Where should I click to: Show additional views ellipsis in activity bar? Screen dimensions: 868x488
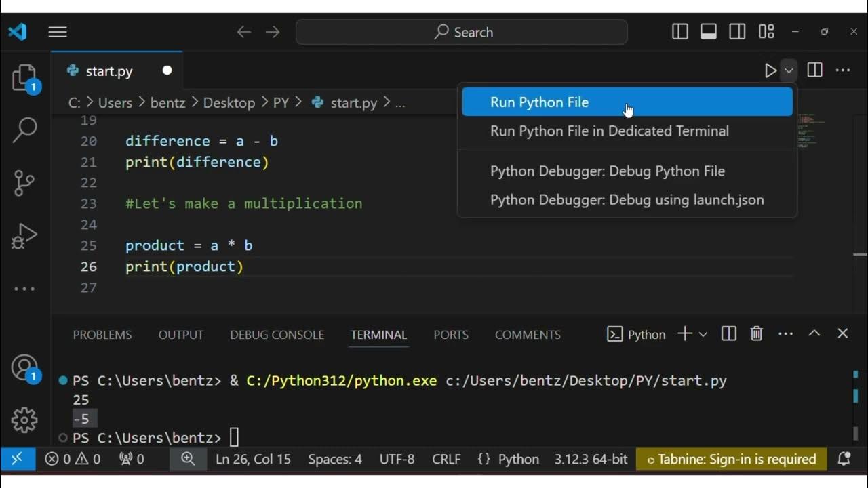(24, 289)
